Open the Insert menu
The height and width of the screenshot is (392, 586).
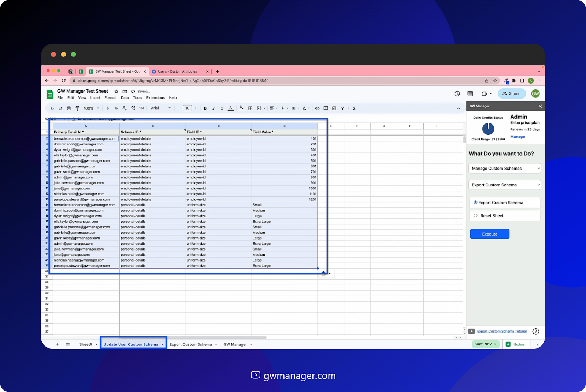click(x=95, y=98)
